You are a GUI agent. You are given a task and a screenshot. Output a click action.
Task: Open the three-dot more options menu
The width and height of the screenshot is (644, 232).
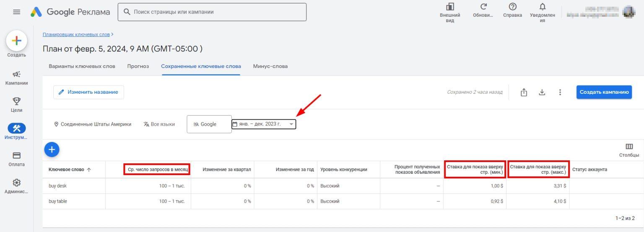pyautogui.click(x=560, y=93)
